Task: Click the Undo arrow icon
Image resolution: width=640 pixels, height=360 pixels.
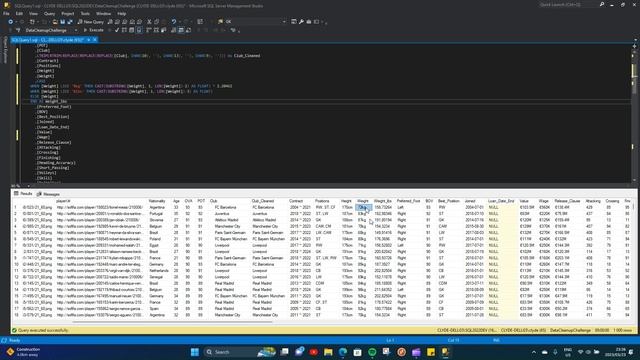Action: (x=174, y=22)
